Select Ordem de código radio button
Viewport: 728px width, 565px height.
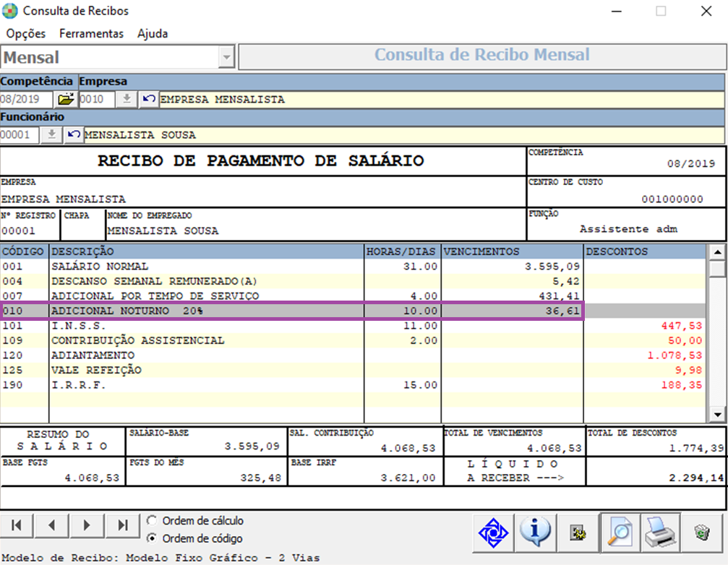click(x=152, y=538)
